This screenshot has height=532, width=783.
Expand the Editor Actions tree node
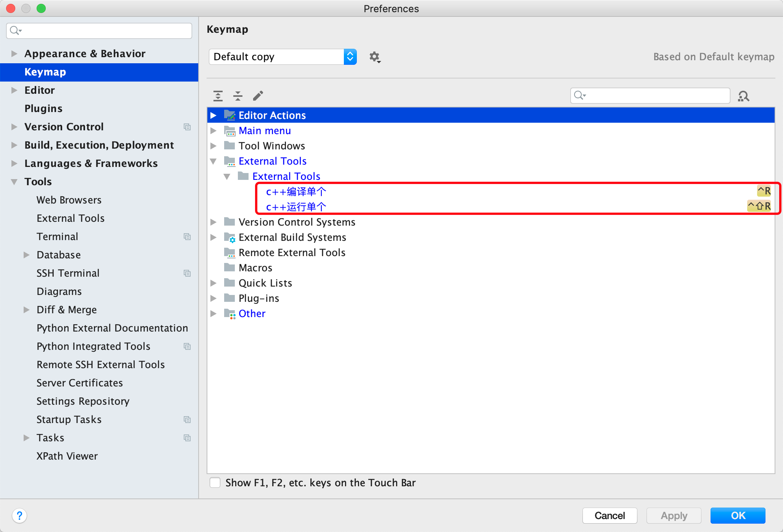(213, 115)
